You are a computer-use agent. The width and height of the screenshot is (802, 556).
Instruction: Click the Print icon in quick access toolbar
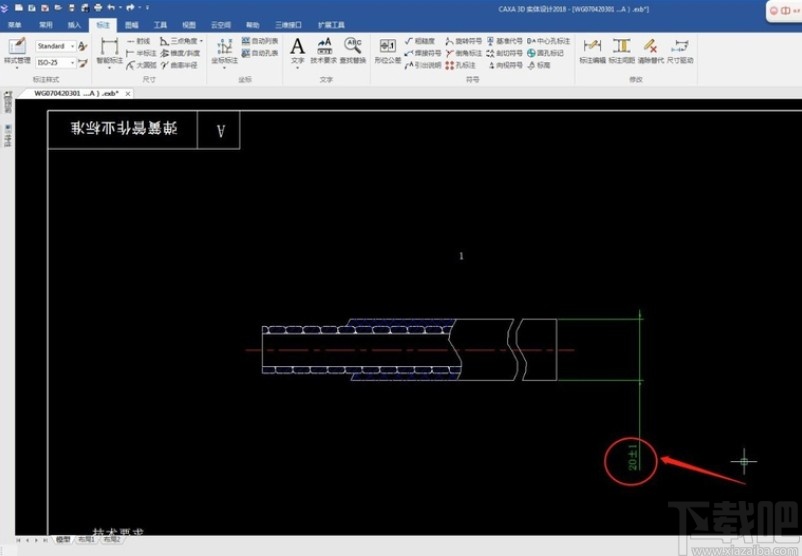pyautogui.click(x=98, y=8)
